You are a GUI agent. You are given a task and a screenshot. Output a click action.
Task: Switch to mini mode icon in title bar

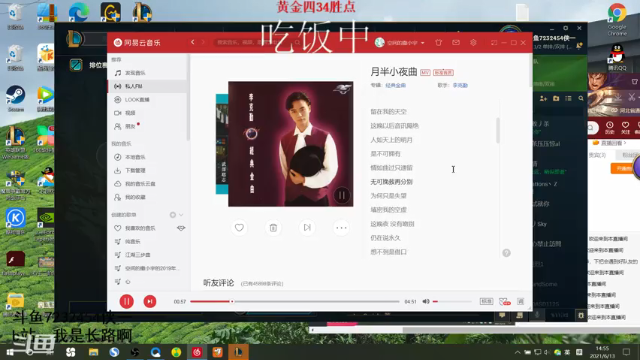point(494,42)
